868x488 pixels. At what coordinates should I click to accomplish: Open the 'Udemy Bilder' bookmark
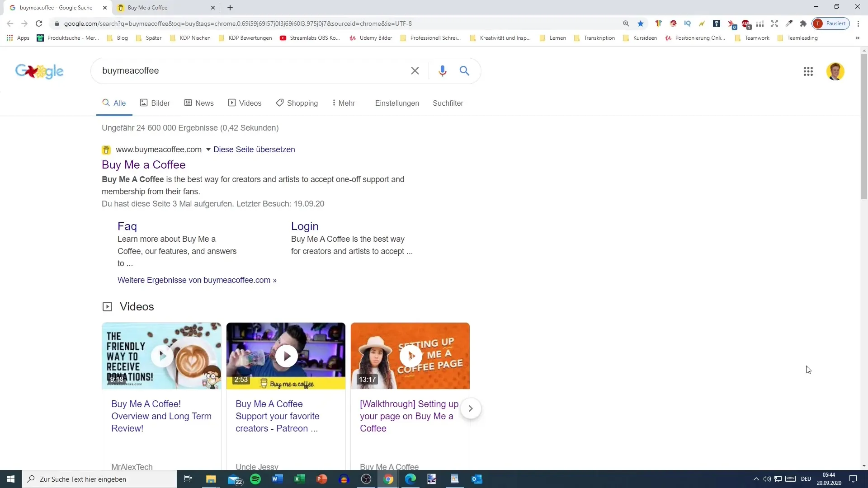[x=371, y=38]
